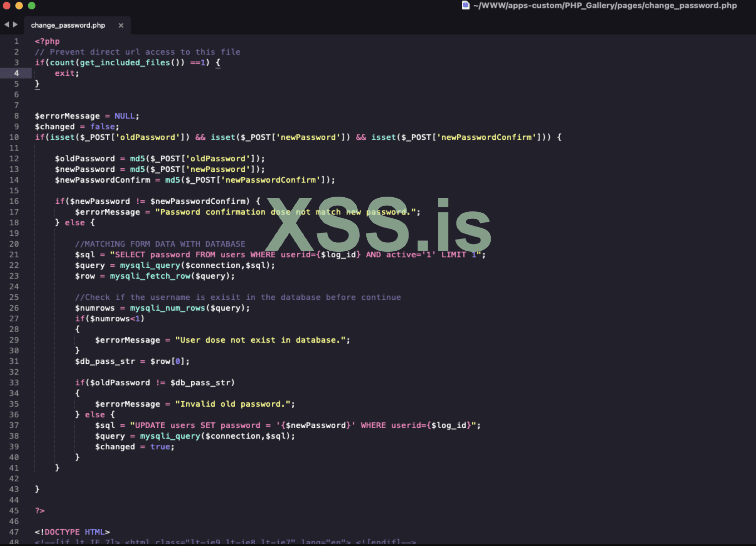
Task: Click line number 21 in the gutter
Action: coord(14,255)
